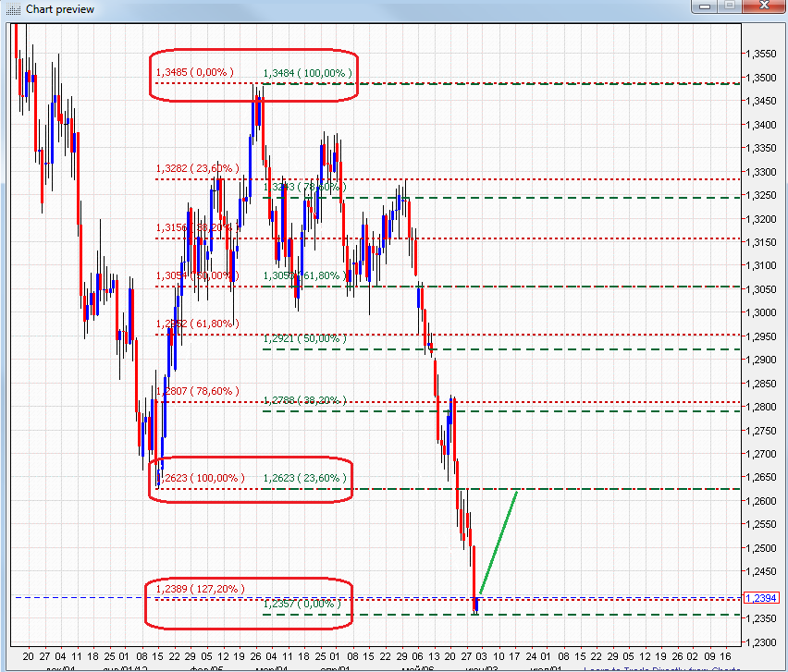This screenshot has height=672, width=788.
Task: Maximize the Chart preview window
Action: click(x=729, y=6)
